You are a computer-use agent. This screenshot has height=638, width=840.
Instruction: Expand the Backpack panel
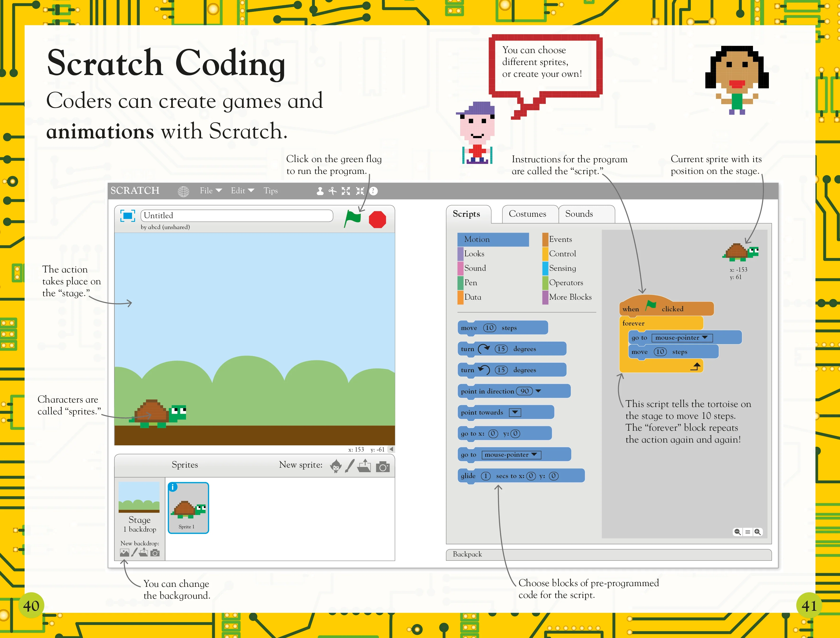[609, 554]
